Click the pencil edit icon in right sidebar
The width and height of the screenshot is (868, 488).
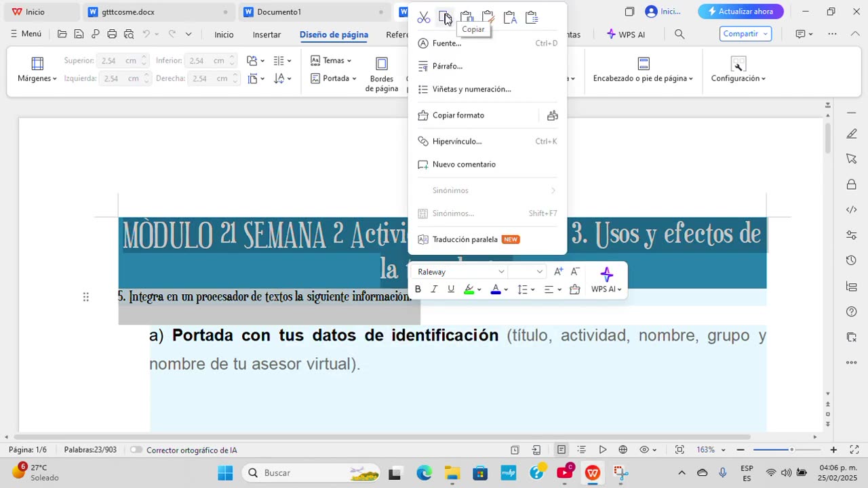pyautogui.click(x=852, y=134)
